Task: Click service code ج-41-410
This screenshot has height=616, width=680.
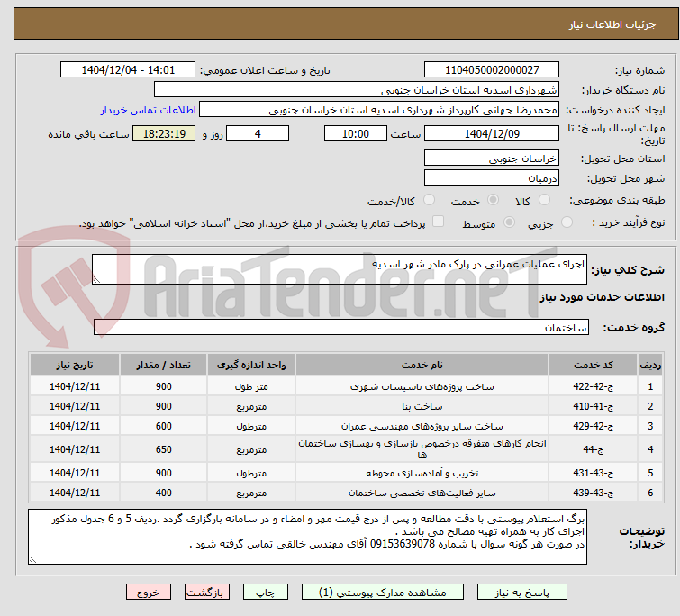Action: (593, 406)
